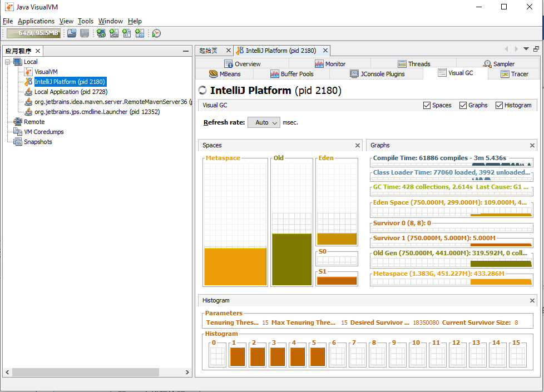Click the Add VM Coredump toolbar icon
The image size is (544, 392).
[127, 33]
